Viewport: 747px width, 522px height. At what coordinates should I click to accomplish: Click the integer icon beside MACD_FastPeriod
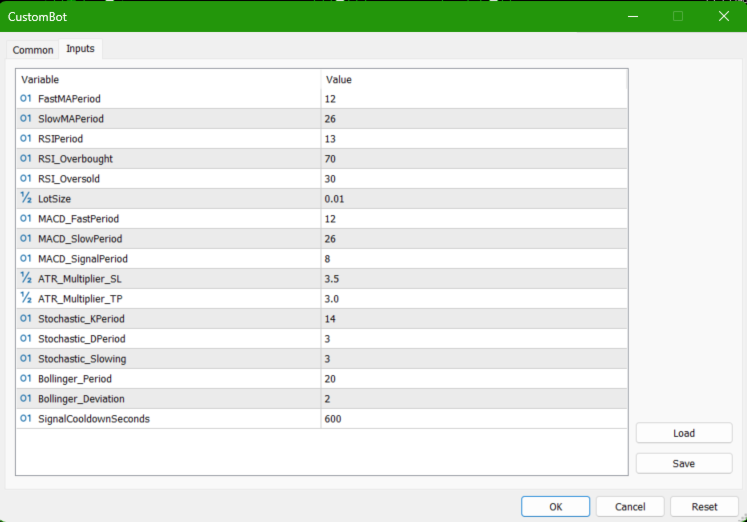(x=26, y=219)
